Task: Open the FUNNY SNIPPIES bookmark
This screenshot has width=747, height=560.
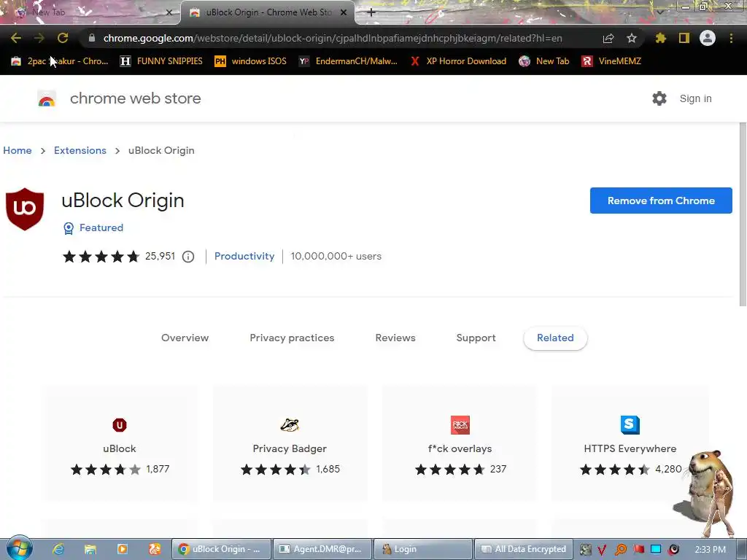Action: (161, 61)
